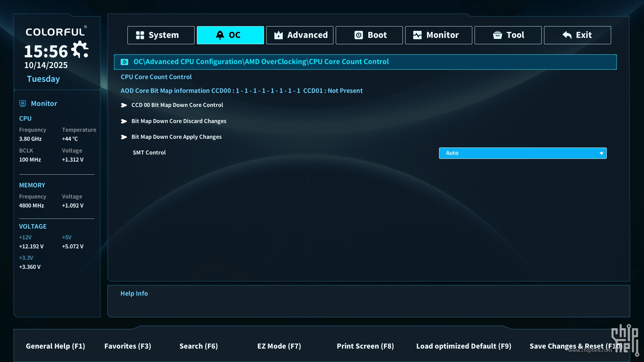The height and width of the screenshot is (362, 644).
Task: Click the Exit tab return arrow icon
Action: point(567,35)
